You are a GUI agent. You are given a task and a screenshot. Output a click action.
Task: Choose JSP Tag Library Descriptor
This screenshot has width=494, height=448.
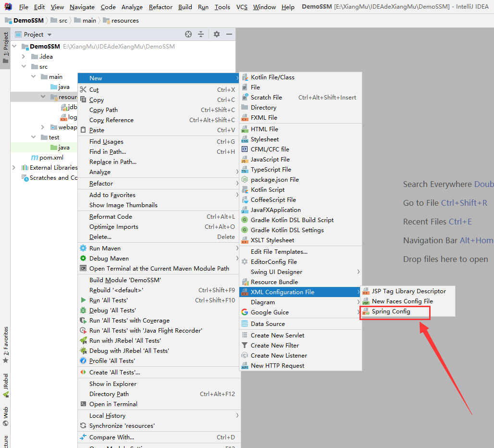(408, 291)
